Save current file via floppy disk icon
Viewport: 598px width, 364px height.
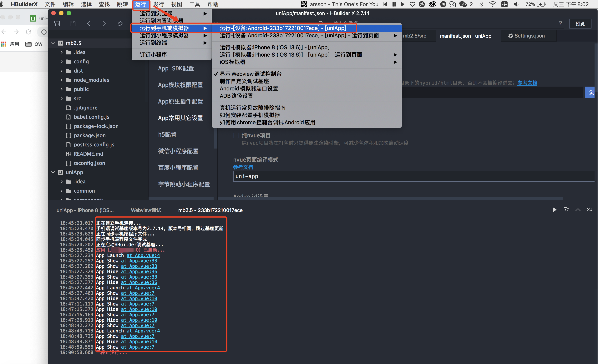tap(73, 23)
